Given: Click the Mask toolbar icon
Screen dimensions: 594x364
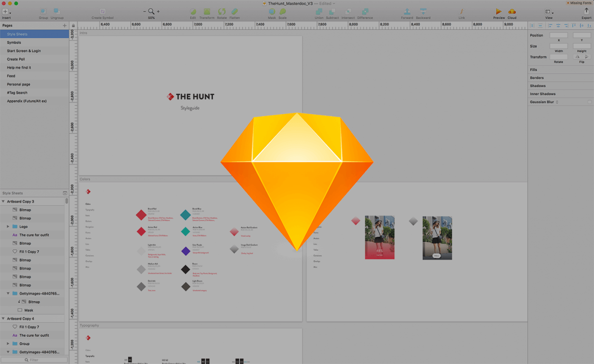Looking at the screenshot, I should pos(272,11).
